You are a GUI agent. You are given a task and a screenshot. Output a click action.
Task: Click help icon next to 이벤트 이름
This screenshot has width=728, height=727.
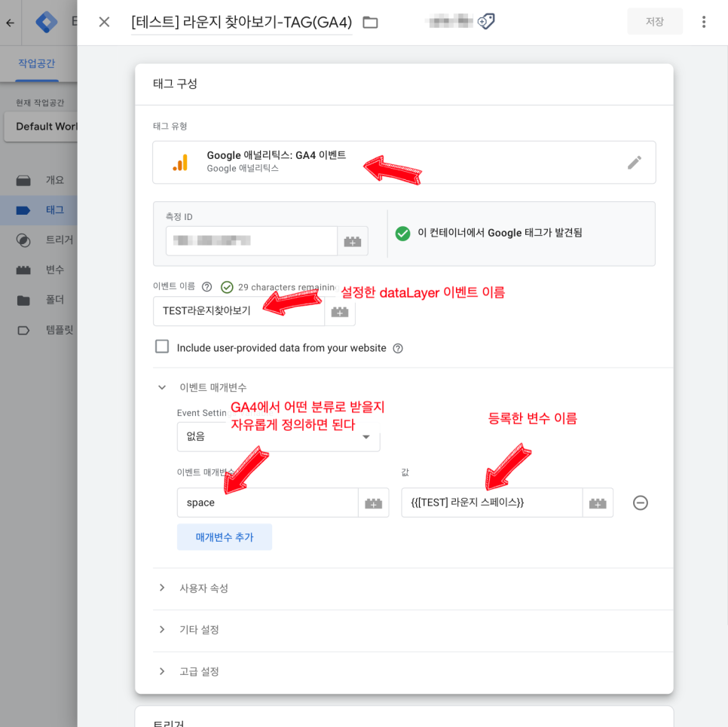pyautogui.click(x=206, y=287)
